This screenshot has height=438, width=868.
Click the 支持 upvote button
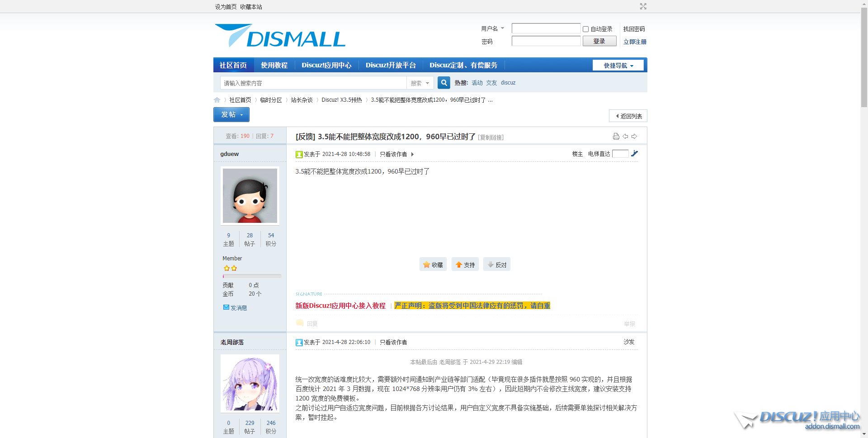click(465, 264)
